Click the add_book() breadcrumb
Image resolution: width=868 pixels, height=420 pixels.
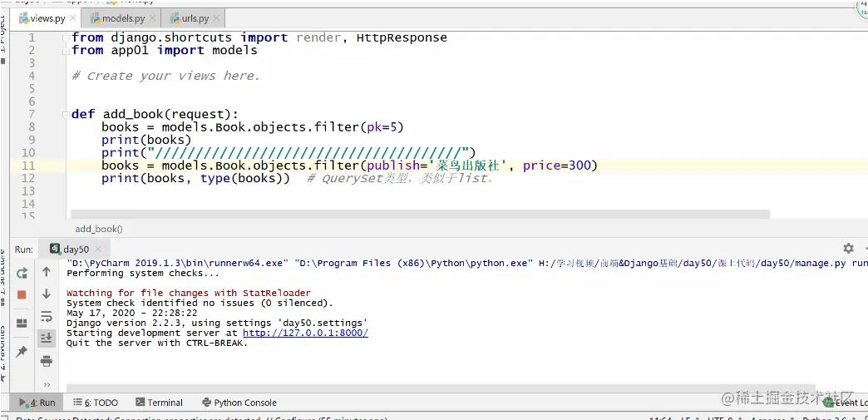click(99, 229)
